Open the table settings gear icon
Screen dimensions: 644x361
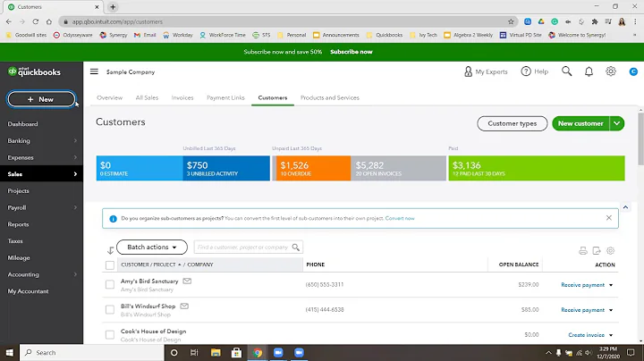click(610, 251)
